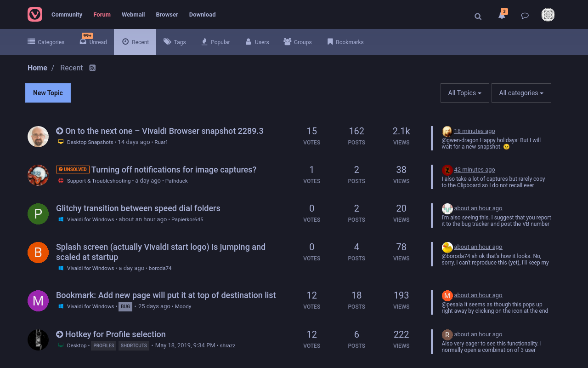Switch to the Popular tab
Screen dimensions: 588x368
(x=215, y=42)
